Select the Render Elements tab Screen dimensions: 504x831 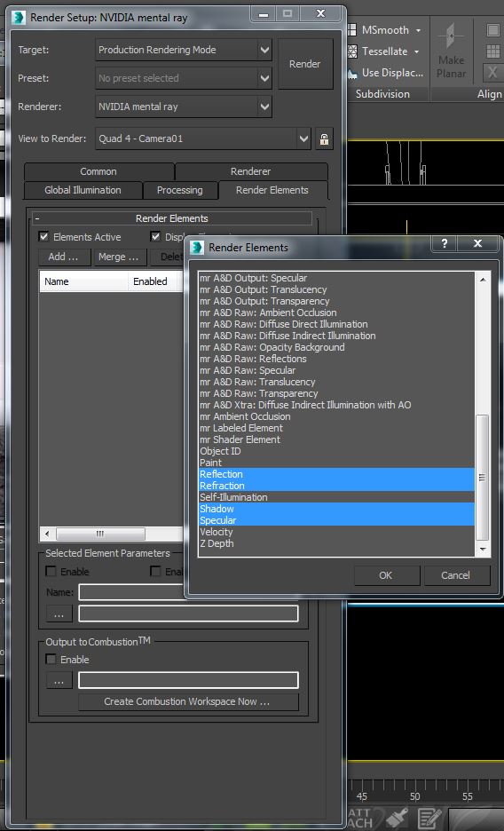click(x=272, y=190)
